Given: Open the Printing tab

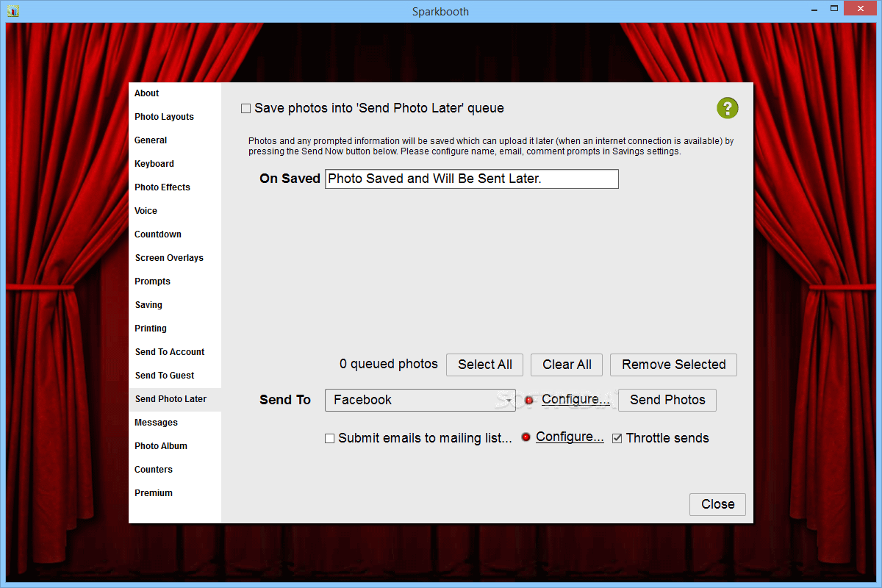Looking at the screenshot, I should coord(175,329).
